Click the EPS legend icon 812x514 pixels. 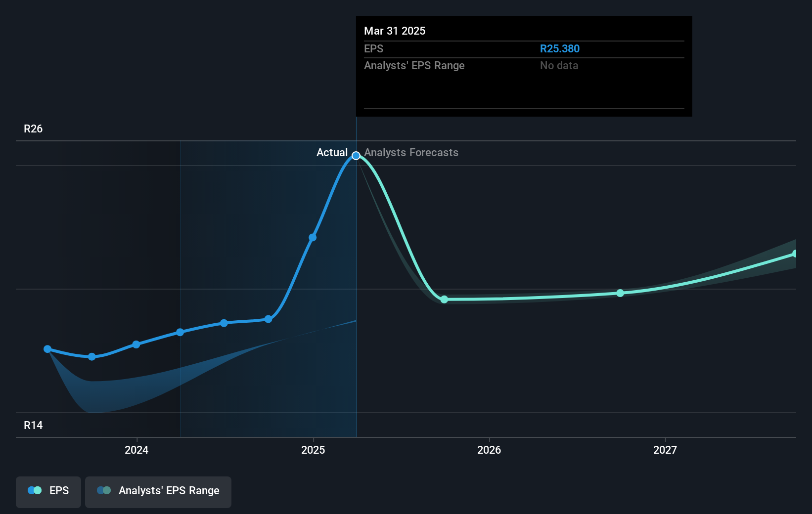[x=34, y=490]
